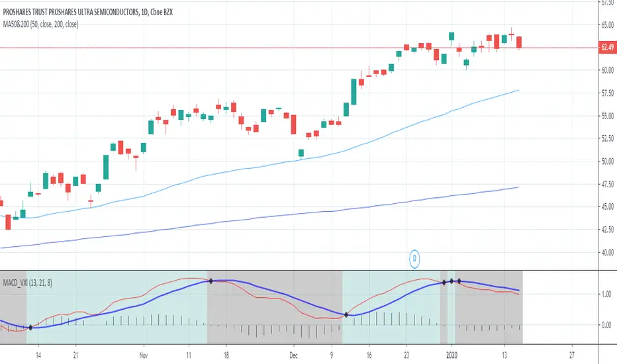Click the 0.00 MACD axis label

(x=606, y=325)
